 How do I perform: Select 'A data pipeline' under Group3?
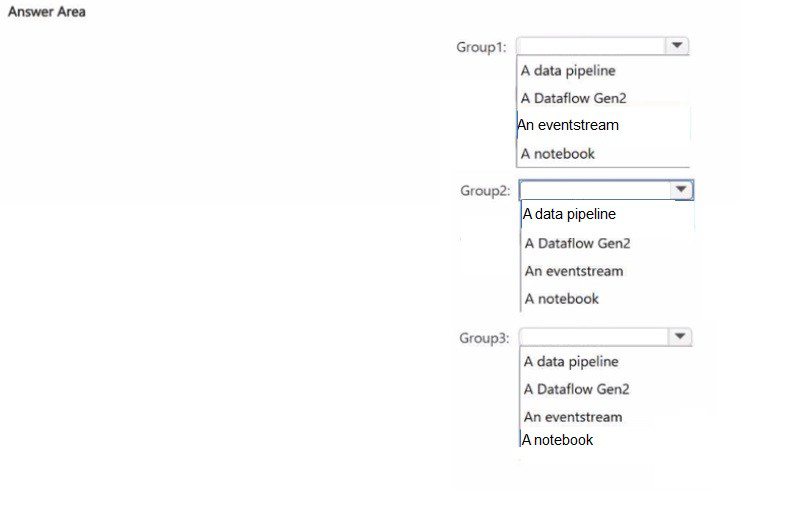571,361
